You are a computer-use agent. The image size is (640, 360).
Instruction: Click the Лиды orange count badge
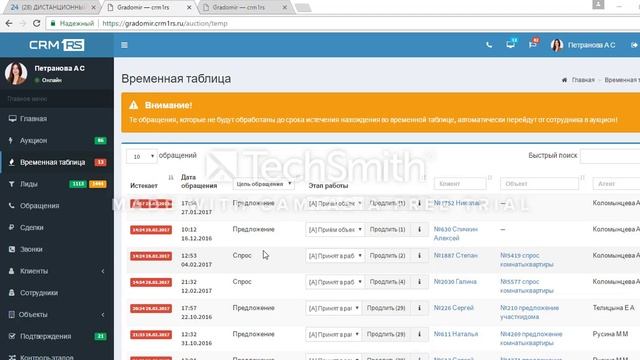tap(98, 184)
